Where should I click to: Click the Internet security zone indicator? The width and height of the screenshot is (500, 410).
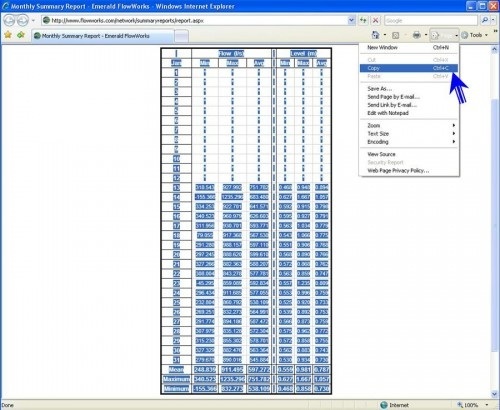394,405
